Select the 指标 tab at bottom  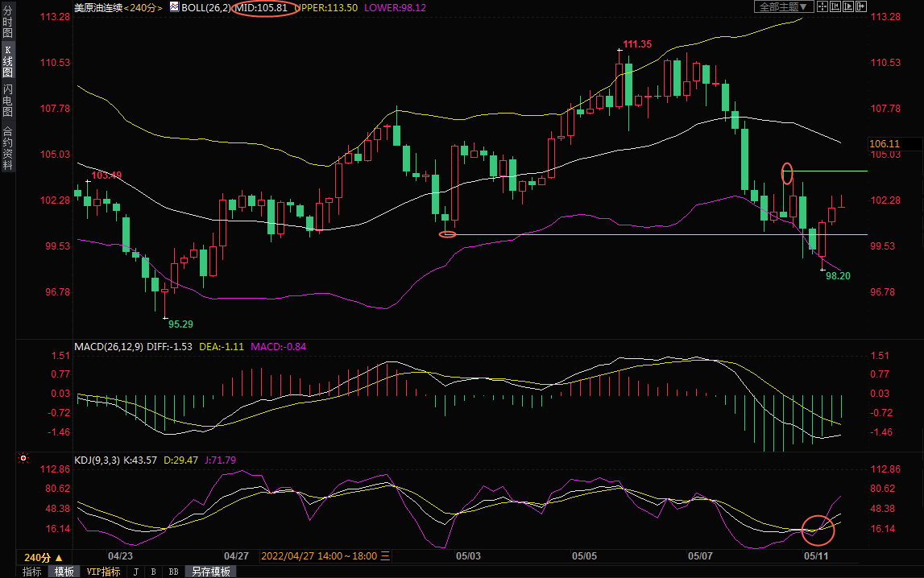tap(32, 572)
